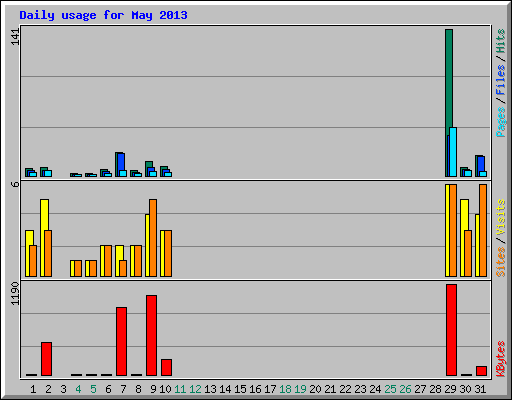The height and width of the screenshot is (400, 512).
Task: Click day label "31" on the x-axis
Action: (x=480, y=389)
